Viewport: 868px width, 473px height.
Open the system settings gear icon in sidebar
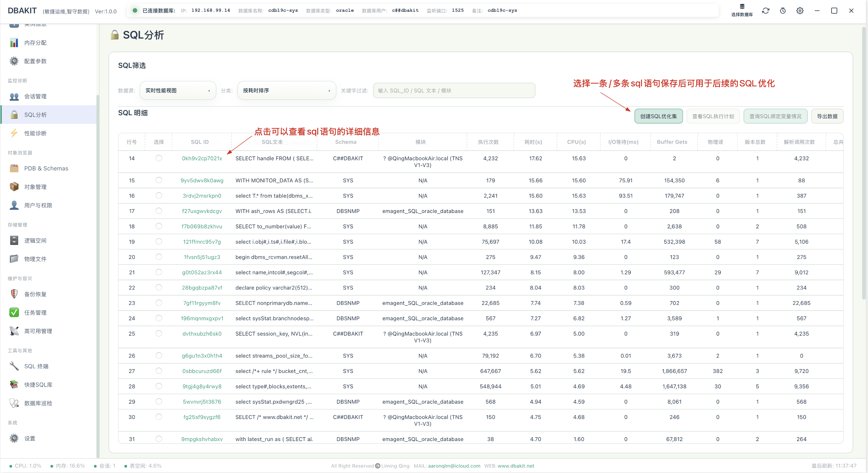14,438
